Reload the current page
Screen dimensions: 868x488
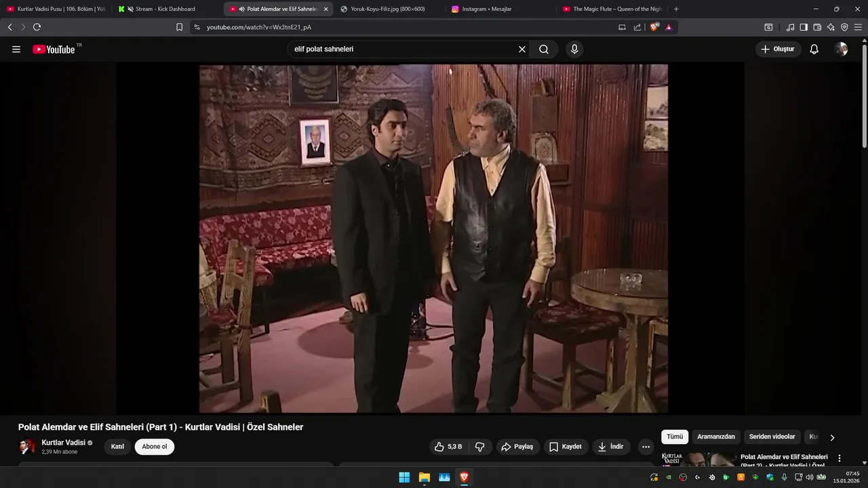coord(37,27)
